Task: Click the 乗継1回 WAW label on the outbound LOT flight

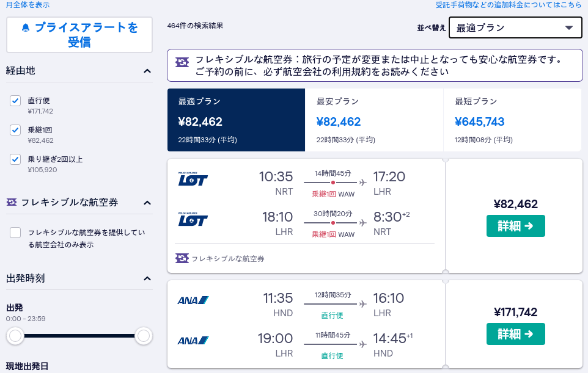Action: click(x=333, y=194)
